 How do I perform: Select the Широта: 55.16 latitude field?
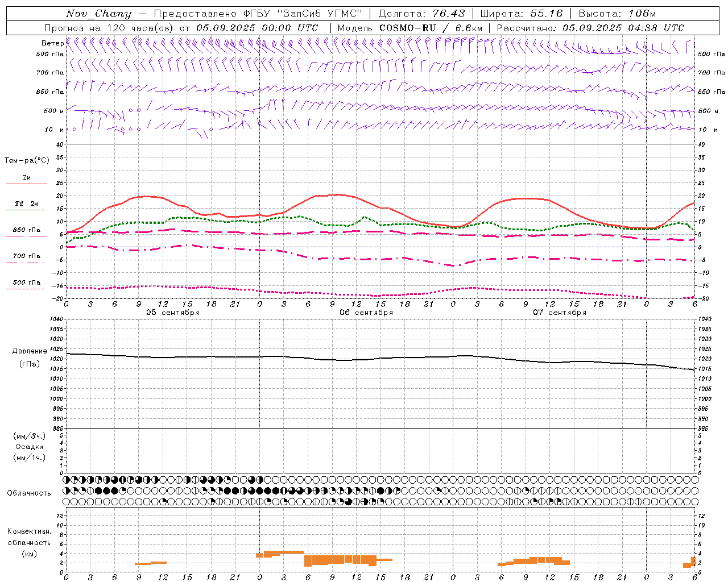[x=522, y=14]
